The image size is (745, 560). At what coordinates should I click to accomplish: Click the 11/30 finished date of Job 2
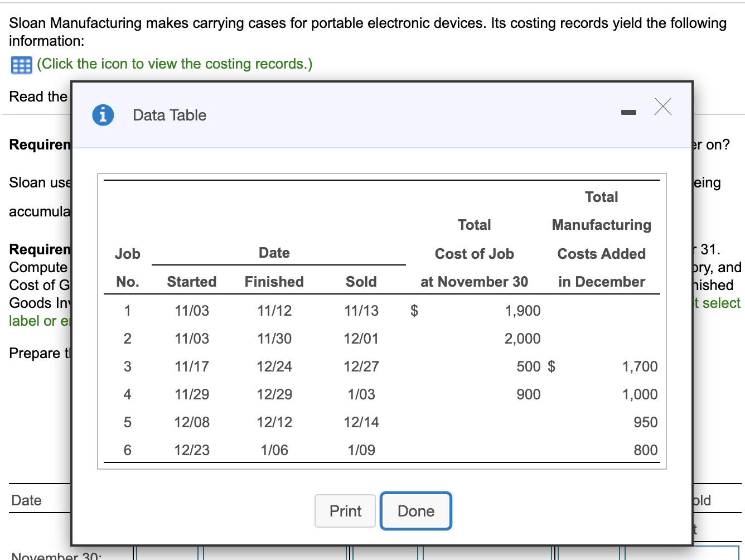[x=274, y=339]
